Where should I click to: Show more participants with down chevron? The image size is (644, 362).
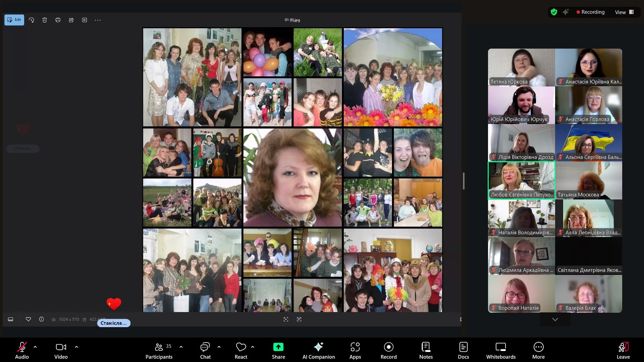pos(555,319)
